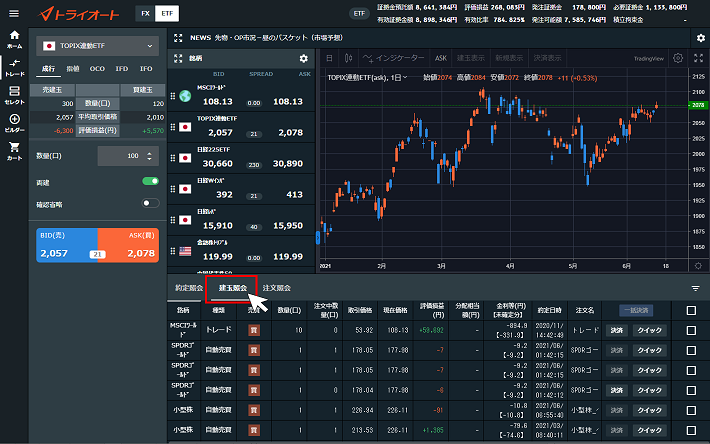The image size is (710, 444).
Task: Enable the 確認省略 (skip confirmation) switch
Action: pos(150,203)
